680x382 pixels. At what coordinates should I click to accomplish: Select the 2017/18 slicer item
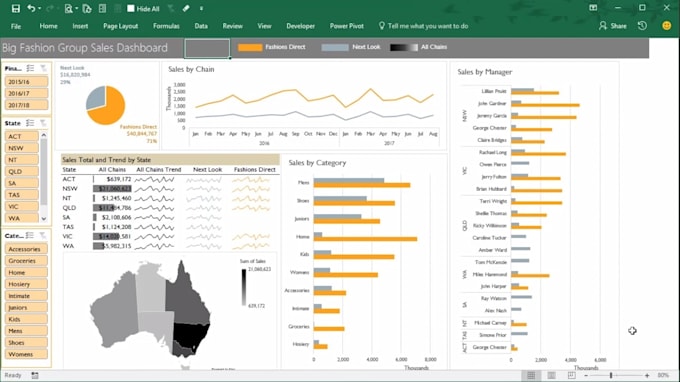pyautogui.click(x=26, y=105)
